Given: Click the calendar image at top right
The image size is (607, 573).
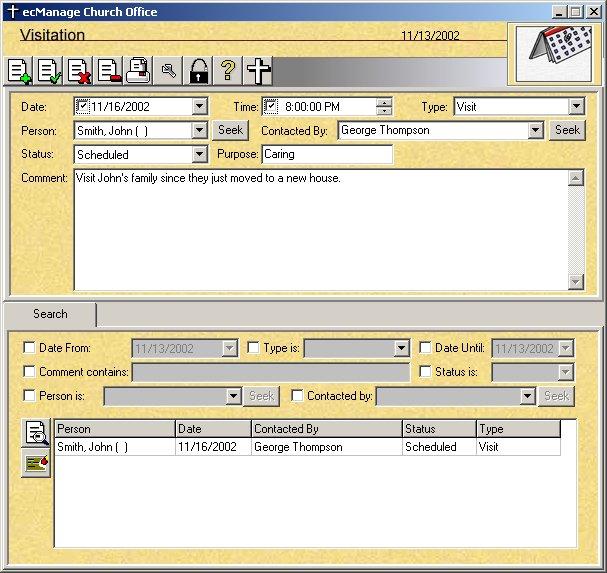Looking at the screenshot, I should point(554,54).
